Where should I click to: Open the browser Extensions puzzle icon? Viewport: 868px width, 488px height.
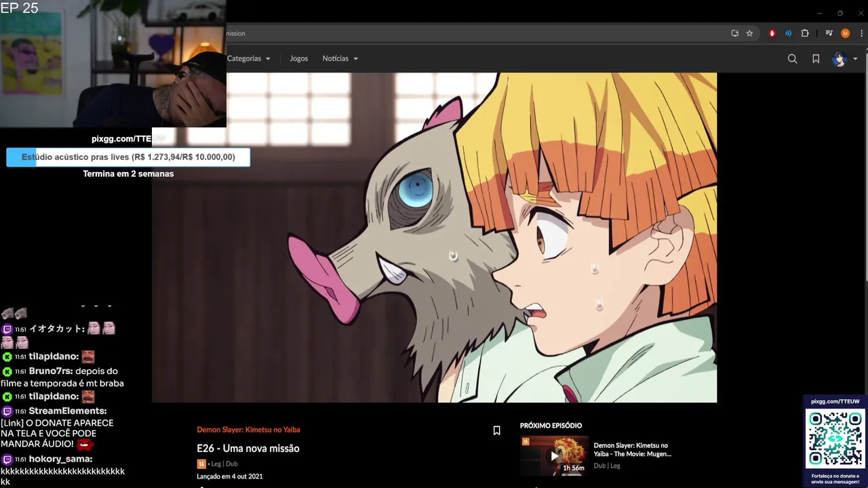pyautogui.click(x=805, y=33)
